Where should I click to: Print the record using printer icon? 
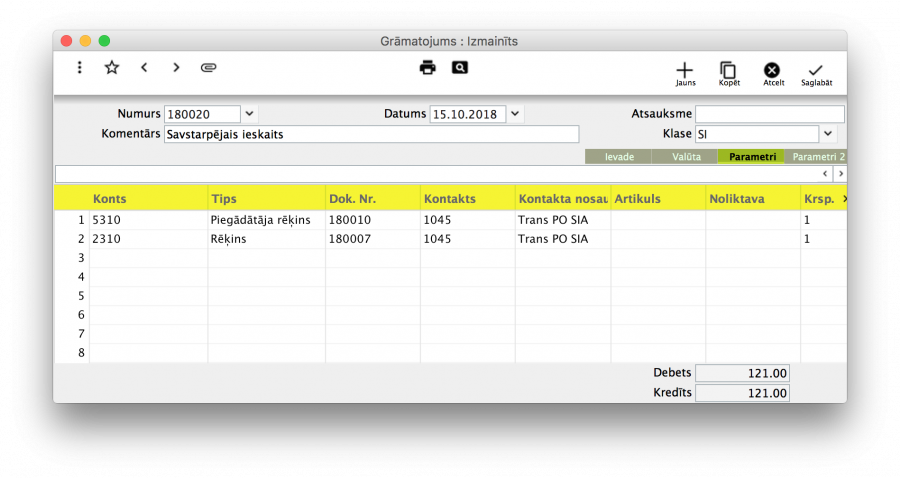tap(428, 68)
